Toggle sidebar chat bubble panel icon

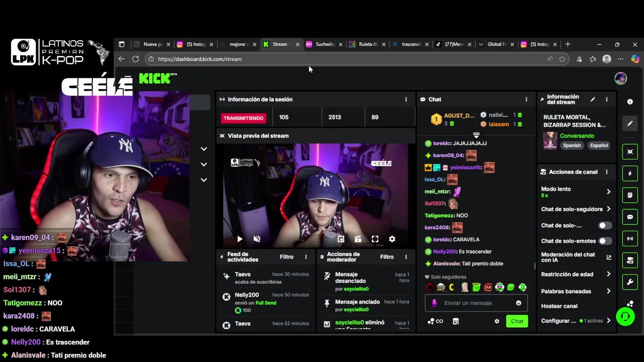pos(630,217)
